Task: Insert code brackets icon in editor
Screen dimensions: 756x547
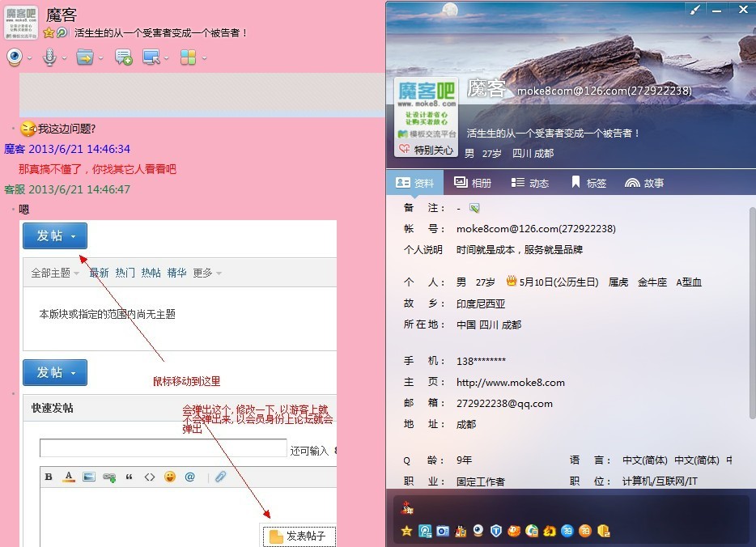Action: 150,477
